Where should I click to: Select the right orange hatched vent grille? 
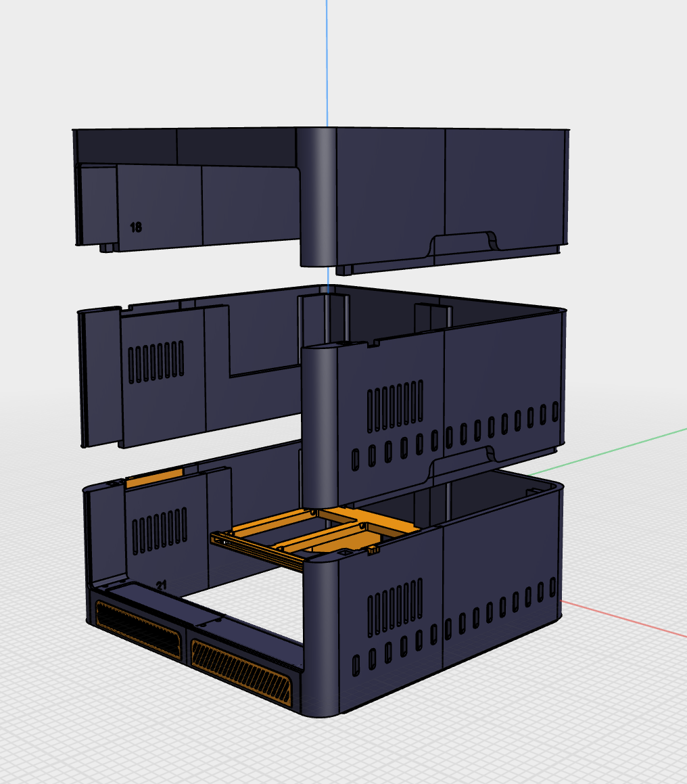(x=241, y=672)
